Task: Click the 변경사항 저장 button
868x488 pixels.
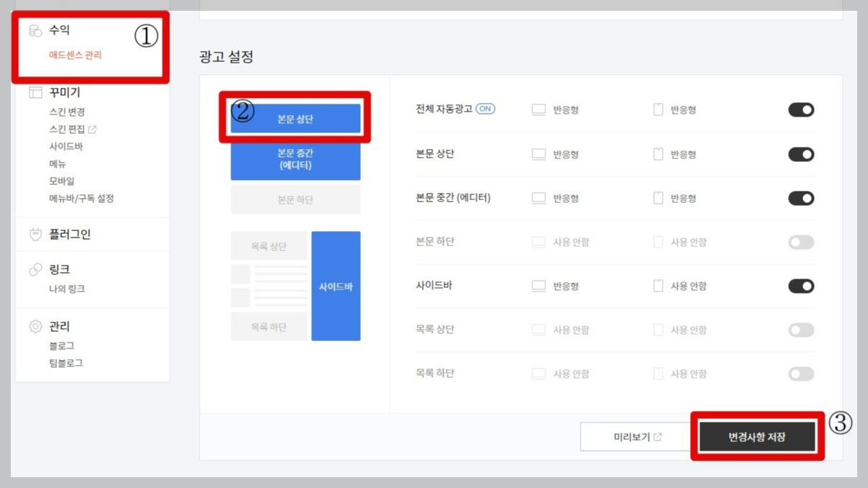Action: tap(756, 436)
